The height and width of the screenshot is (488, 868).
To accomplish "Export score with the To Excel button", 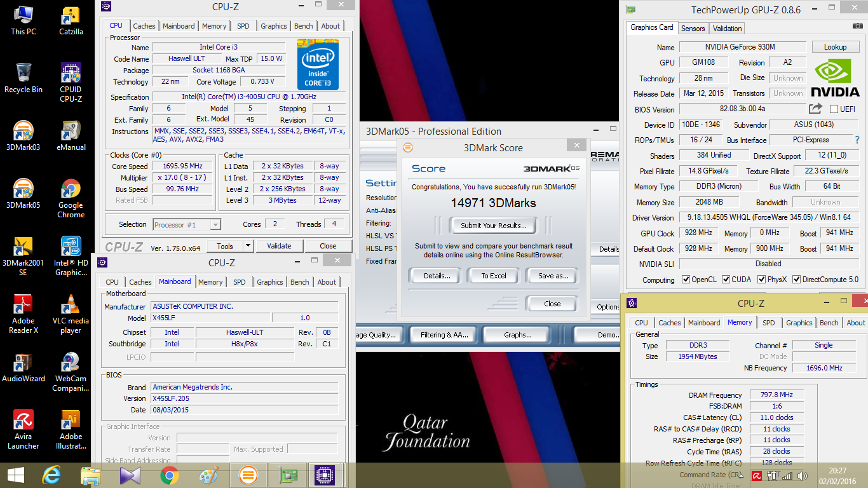I will pos(494,276).
